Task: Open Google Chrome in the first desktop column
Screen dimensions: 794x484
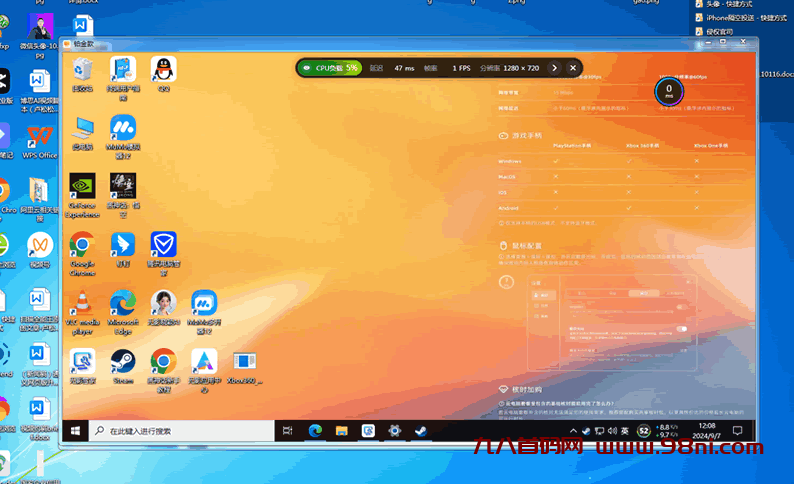Action: (82, 246)
